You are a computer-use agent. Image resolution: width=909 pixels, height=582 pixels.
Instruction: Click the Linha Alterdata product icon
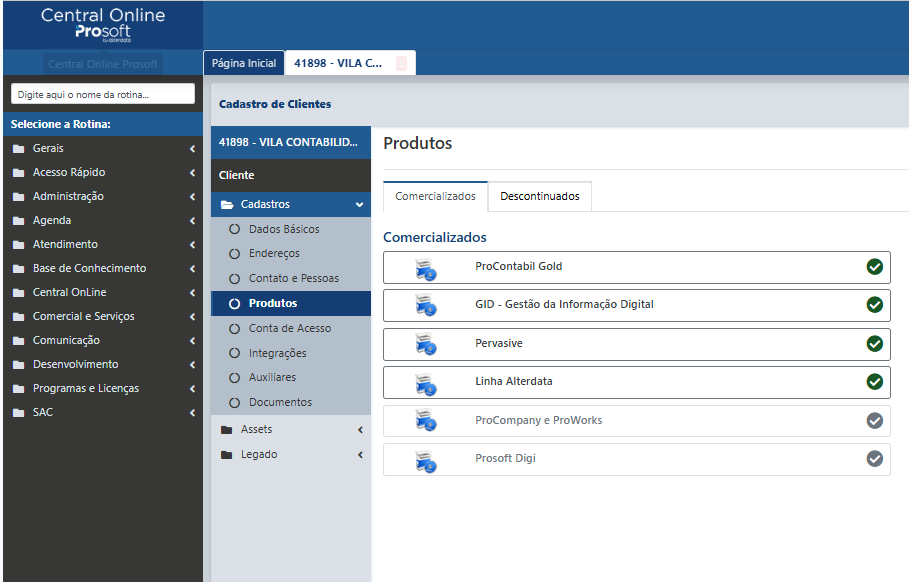[x=426, y=383]
